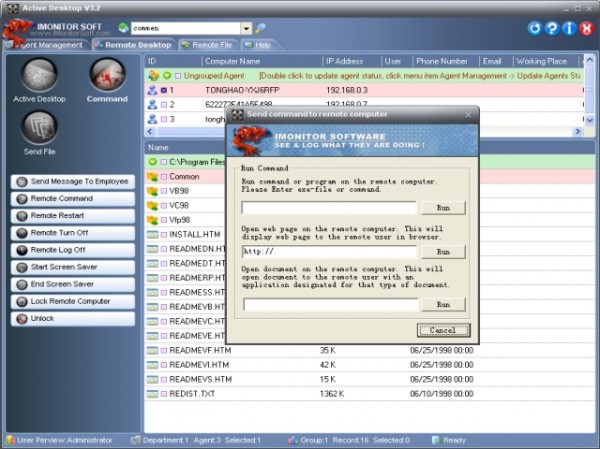Click the user icon of agent 3 row

point(152,119)
